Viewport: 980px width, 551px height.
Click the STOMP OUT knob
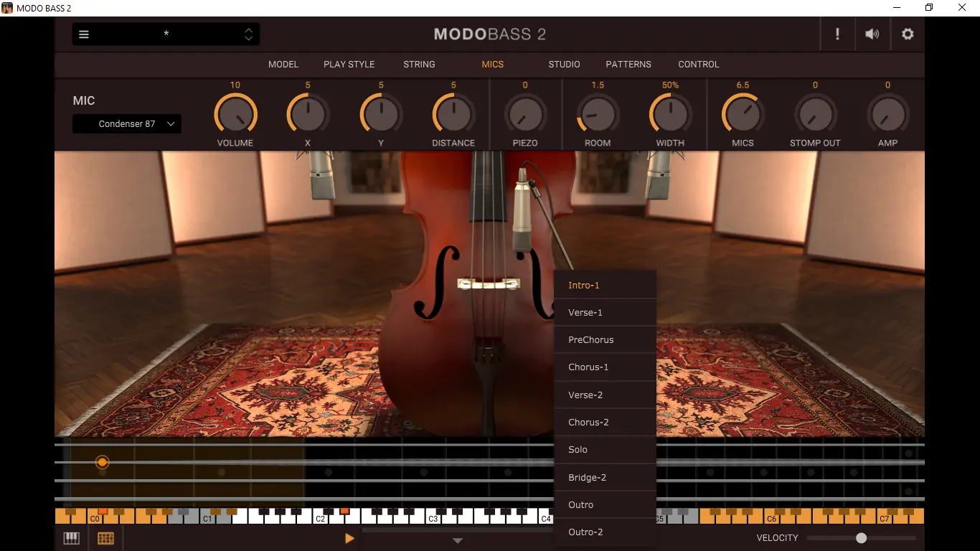[x=815, y=115]
